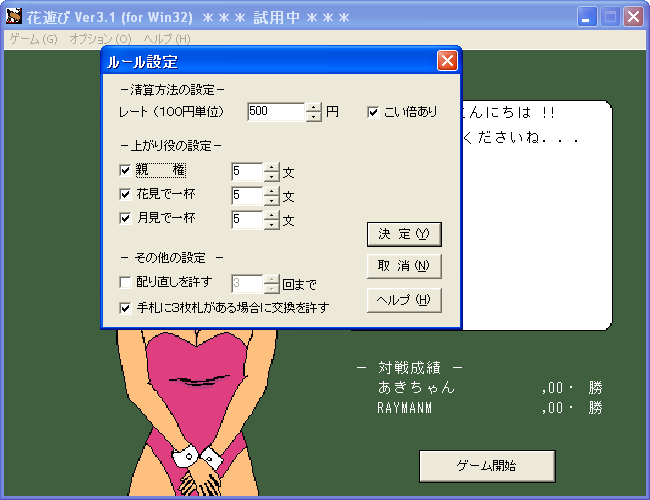650x500 pixels.
Task: Increase the 親権 points with the up arrow
Action: click(272, 167)
